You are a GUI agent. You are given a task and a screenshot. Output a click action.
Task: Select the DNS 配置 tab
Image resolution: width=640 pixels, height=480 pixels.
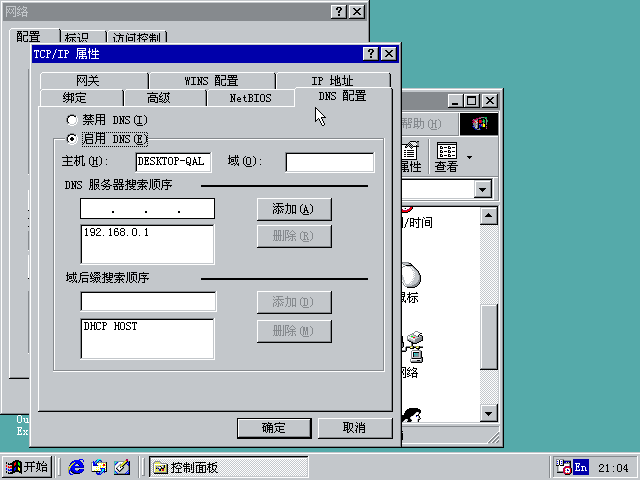342,96
